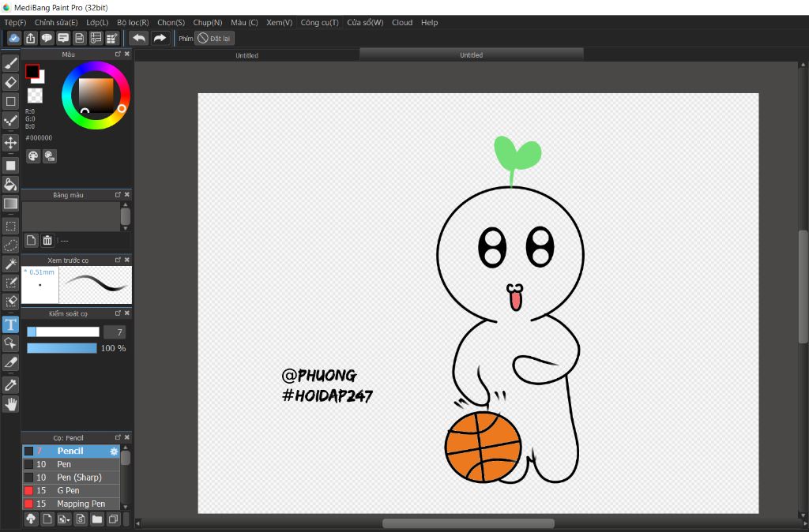Select the Lasso selection tool
Screen dimensions: 809x532
[x=10, y=245]
